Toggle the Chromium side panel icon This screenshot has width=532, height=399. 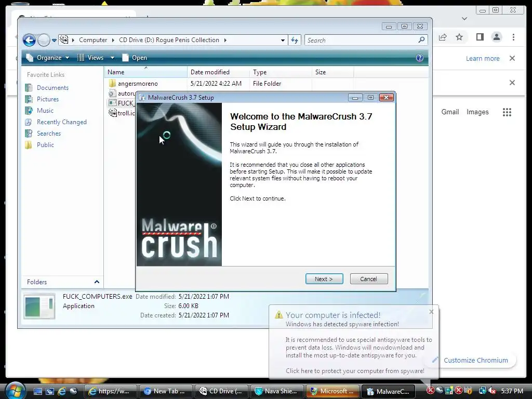[x=480, y=37]
